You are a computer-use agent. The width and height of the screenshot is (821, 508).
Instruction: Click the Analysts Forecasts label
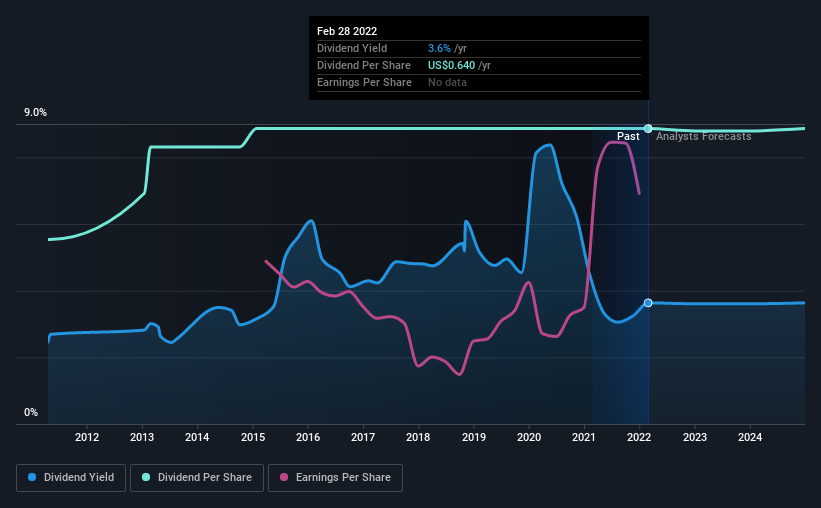(704, 136)
